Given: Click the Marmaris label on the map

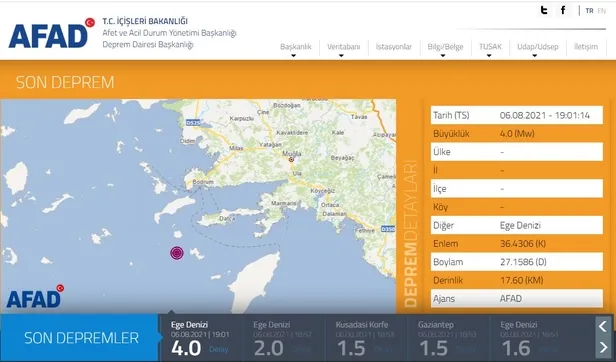Looking at the screenshot, I should point(284,203).
